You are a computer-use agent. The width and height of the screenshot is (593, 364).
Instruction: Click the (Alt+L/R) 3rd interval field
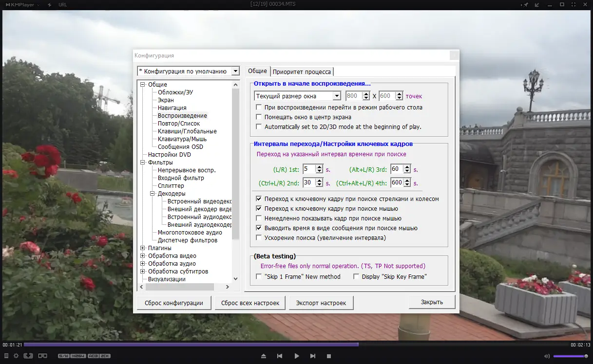pos(397,169)
